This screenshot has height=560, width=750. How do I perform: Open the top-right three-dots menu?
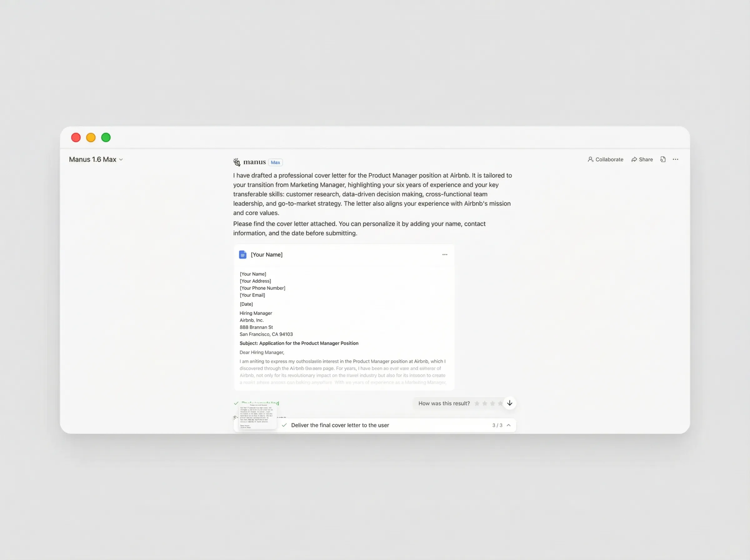click(675, 159)
